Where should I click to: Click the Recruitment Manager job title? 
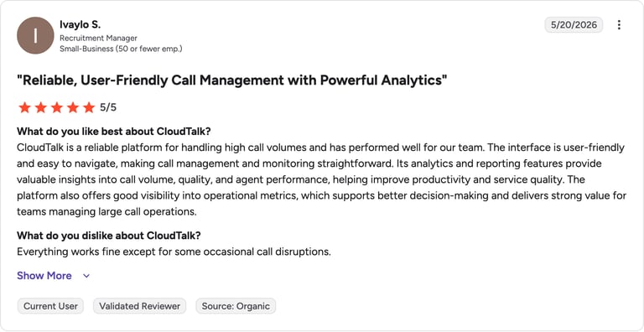(99, 39)
